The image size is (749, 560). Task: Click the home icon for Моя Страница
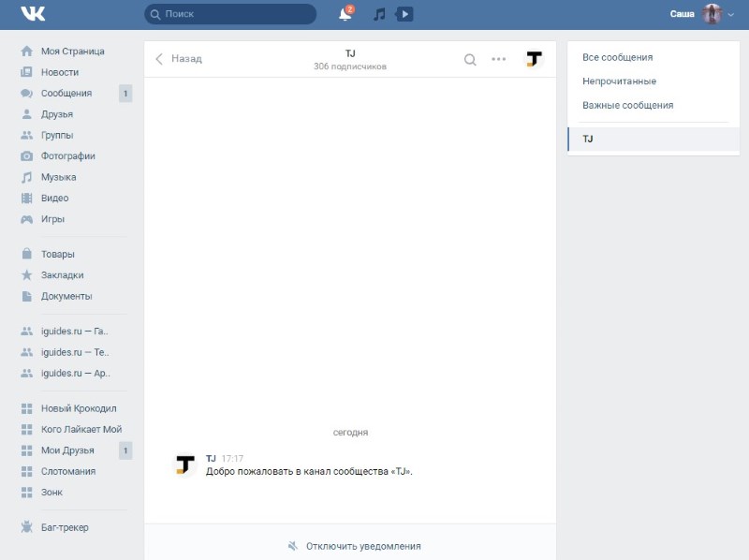tap(27, 52)
